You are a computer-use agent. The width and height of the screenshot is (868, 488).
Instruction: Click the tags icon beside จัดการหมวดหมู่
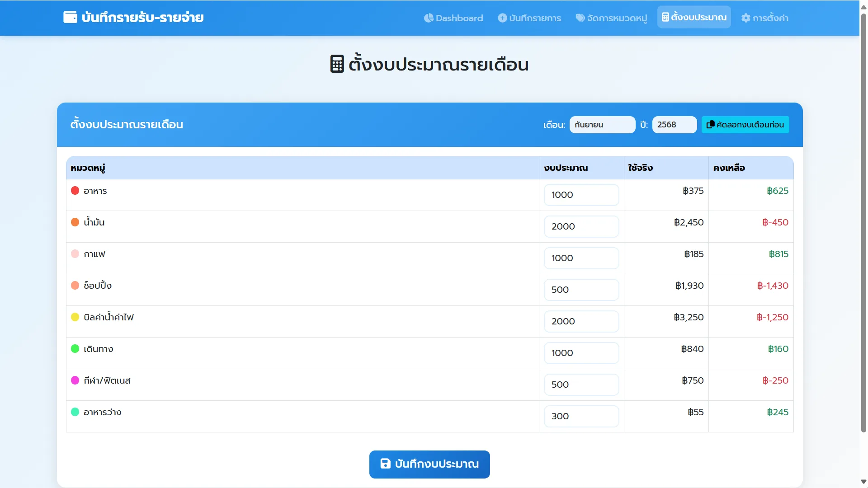580,18
